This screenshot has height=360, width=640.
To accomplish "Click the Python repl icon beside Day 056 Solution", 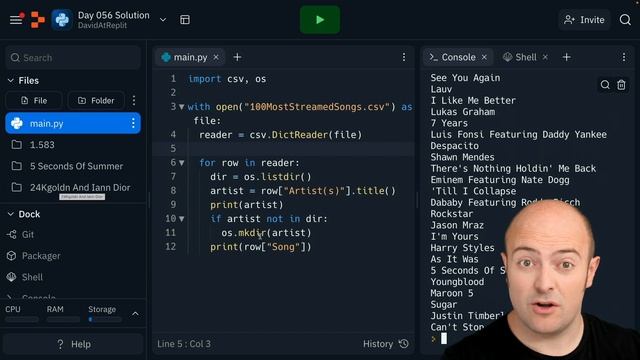I will tap(62, 20).
